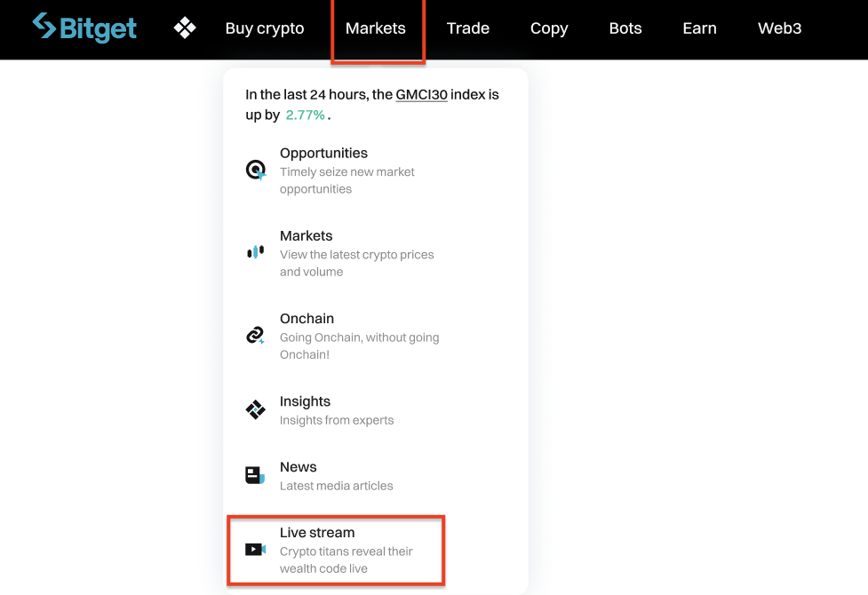This screenshot has width=868, height=595.
Task: Click the Markets candlestick icon
Action: tap(255, 252)
